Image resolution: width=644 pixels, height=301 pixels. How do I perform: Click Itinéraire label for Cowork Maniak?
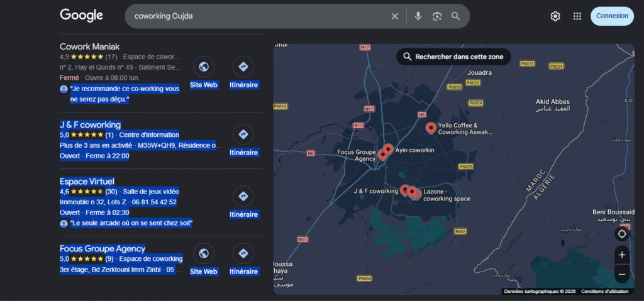pos(243,85)
